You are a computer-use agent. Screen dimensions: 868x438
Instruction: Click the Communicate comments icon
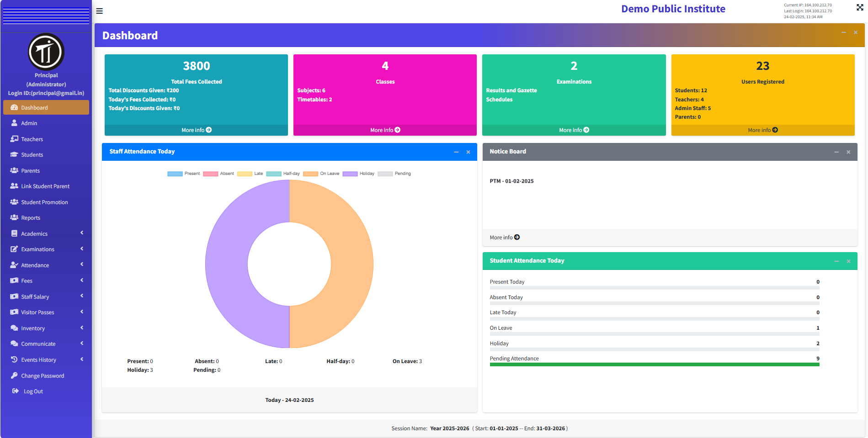(14, 343)
